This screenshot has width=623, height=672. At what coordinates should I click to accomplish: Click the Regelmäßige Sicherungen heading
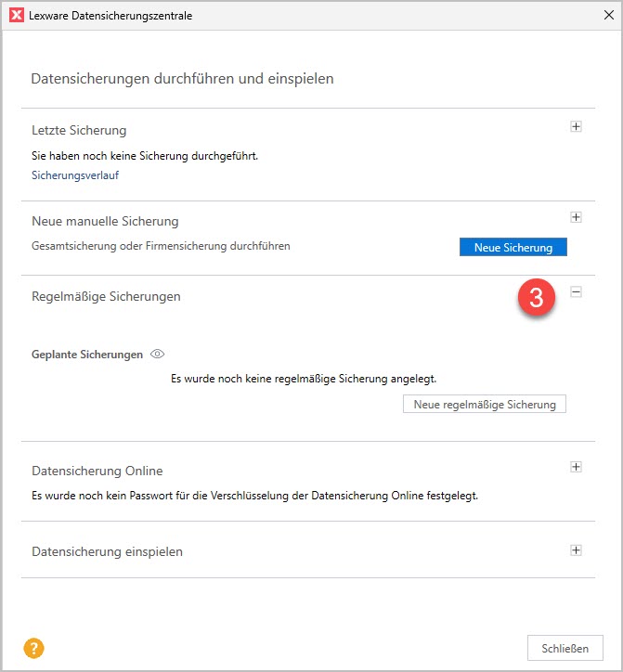[106, 296]
